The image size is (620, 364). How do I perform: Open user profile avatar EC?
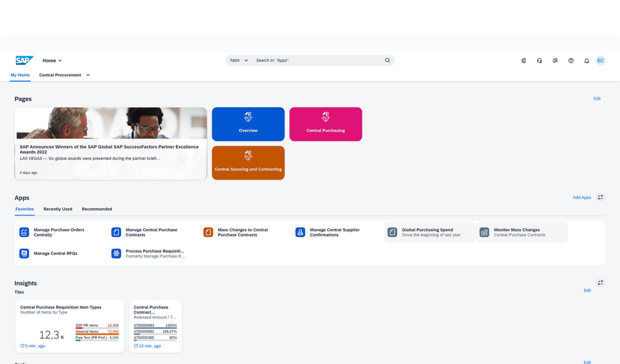600,61
